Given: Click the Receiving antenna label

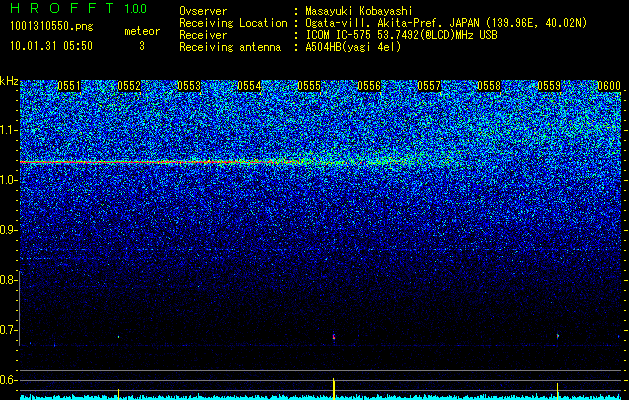Looking at the screenshot, I should tap(230, 47).
